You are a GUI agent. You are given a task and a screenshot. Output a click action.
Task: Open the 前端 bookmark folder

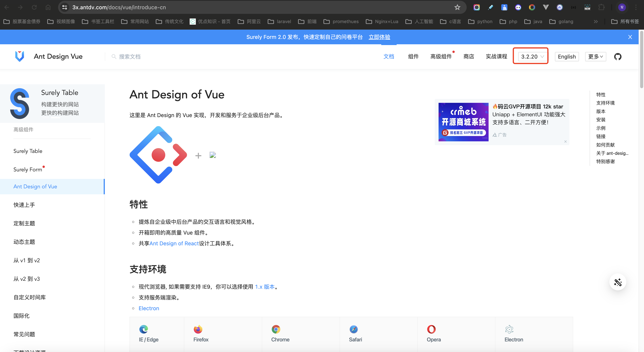[307, 22]
